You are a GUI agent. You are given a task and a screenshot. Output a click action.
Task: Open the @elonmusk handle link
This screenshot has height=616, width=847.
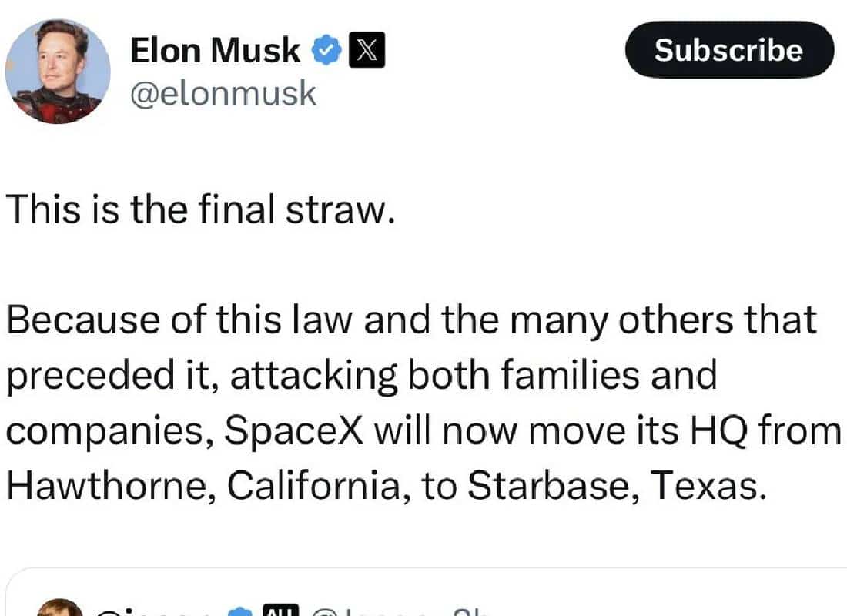[x=223, y=93]
